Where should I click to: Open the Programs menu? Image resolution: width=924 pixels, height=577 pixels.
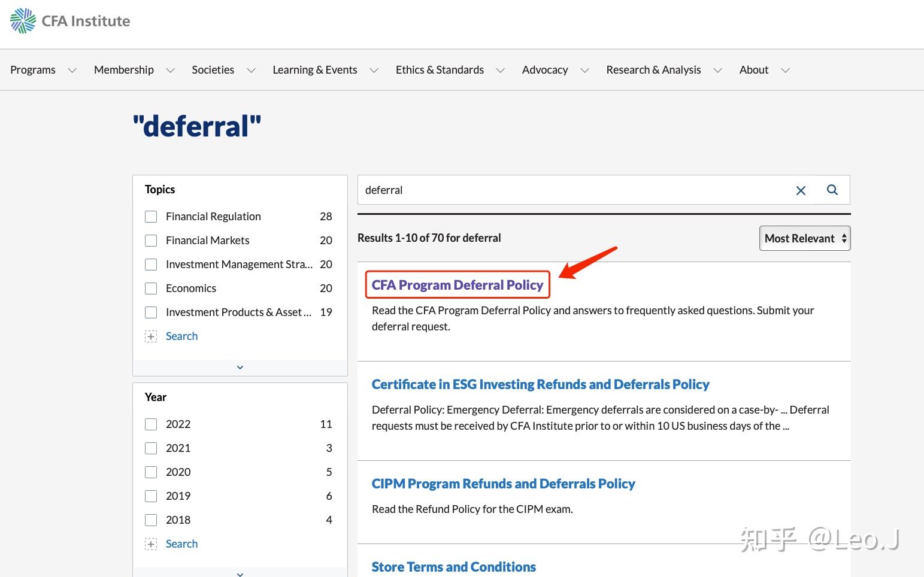click(33, 70)
